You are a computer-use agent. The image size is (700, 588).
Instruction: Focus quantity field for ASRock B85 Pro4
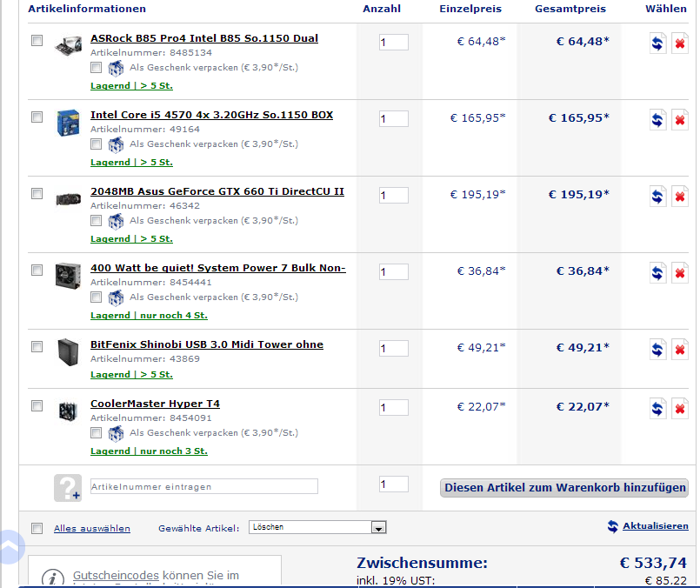tap(394, 43)
